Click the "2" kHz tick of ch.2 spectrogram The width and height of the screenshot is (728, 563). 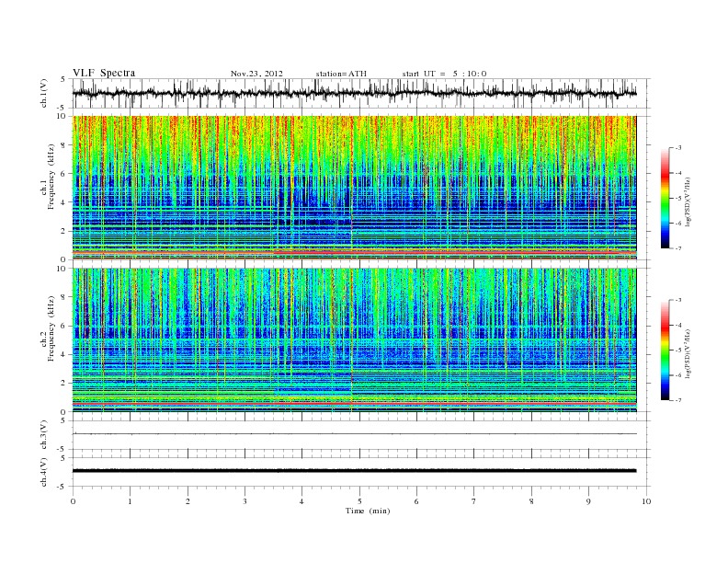63,384
